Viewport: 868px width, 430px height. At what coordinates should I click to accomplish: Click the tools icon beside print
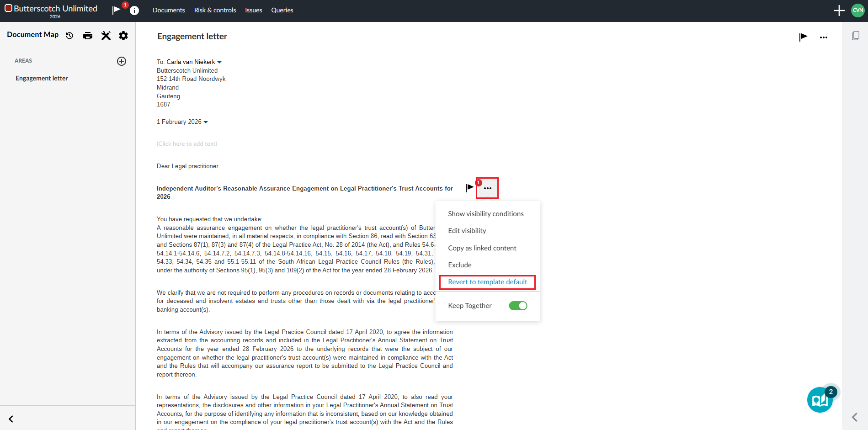click(x=106, y=36)
